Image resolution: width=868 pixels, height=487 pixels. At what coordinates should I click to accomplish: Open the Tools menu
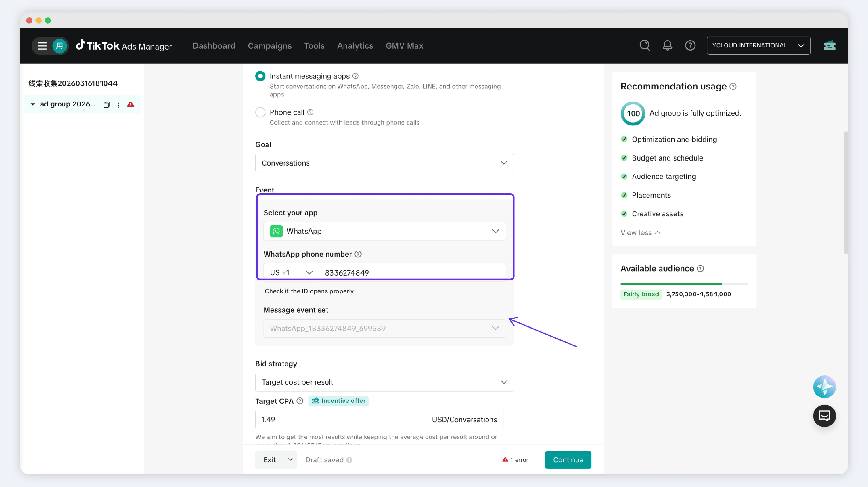[x=314, y=45]
